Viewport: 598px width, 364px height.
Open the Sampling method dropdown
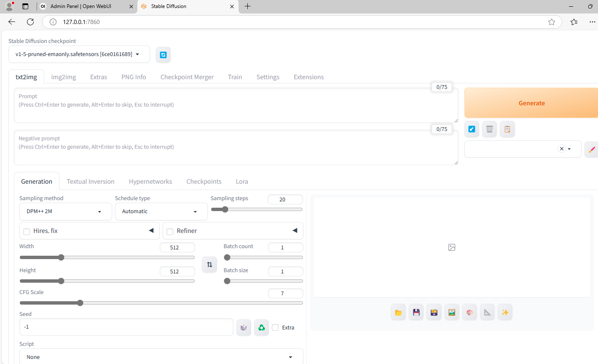[x=65, y=211]
